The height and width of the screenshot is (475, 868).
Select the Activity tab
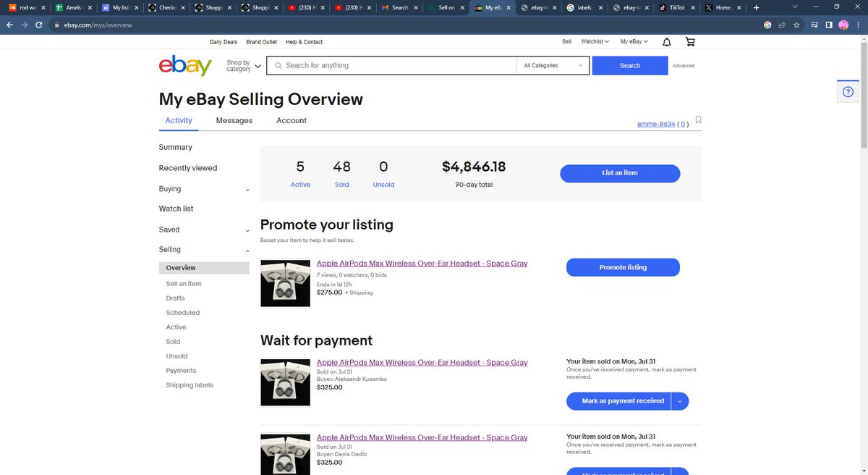click(179, 120)
